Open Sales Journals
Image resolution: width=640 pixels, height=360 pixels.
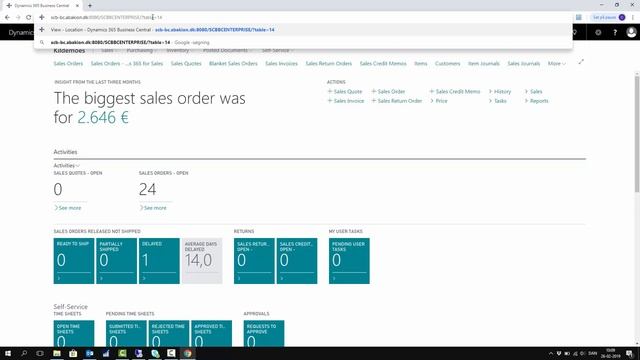click(524, 64)
